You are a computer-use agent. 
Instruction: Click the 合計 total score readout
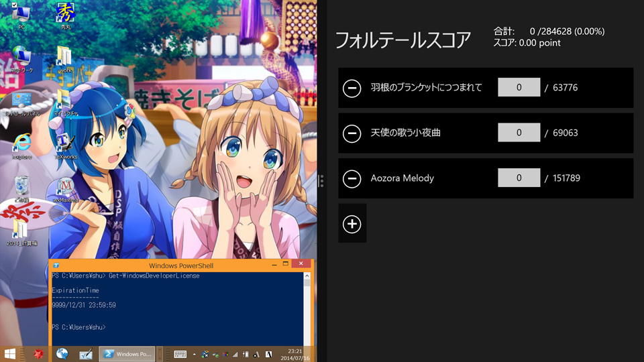(549, 32)
